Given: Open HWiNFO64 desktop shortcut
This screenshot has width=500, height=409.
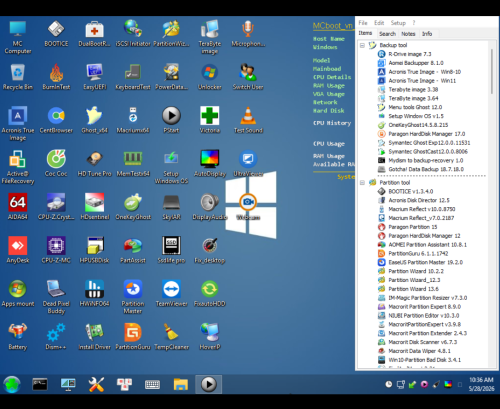Looking at the screenshot, I should 95,293.
